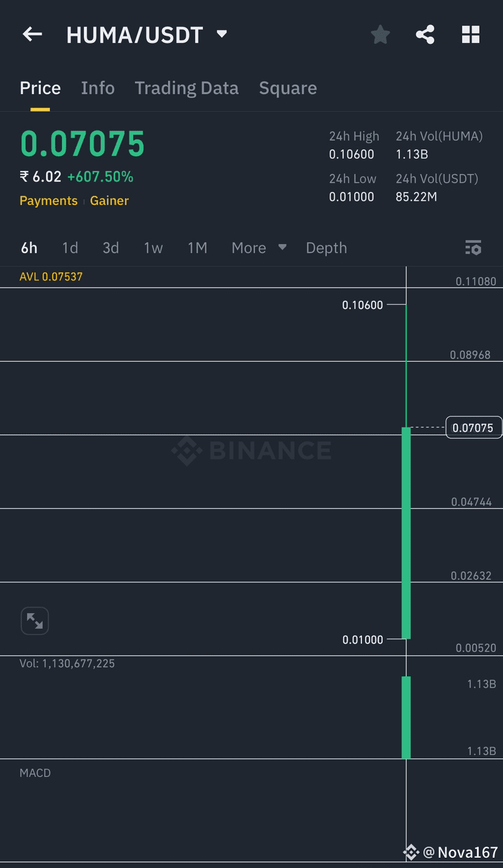Open the grid menu icon
This screenshot has height=868, width=503.
(x=471, y=35)
